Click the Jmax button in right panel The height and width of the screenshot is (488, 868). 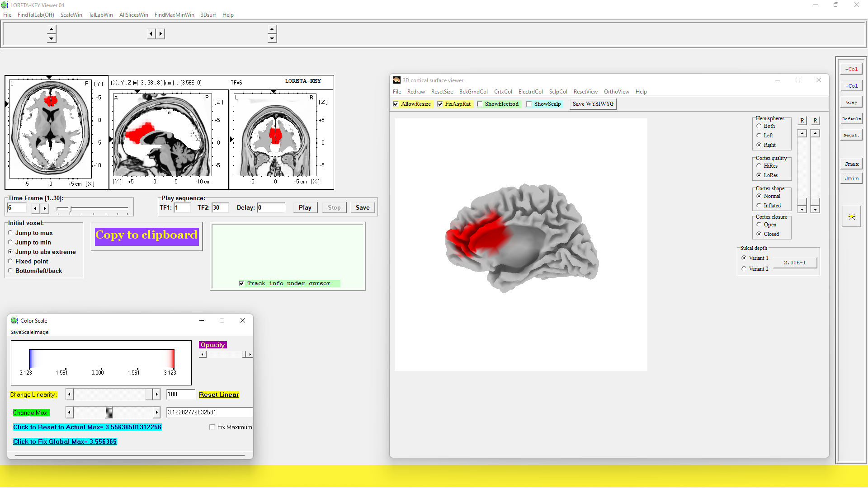[x=851, y=164]
